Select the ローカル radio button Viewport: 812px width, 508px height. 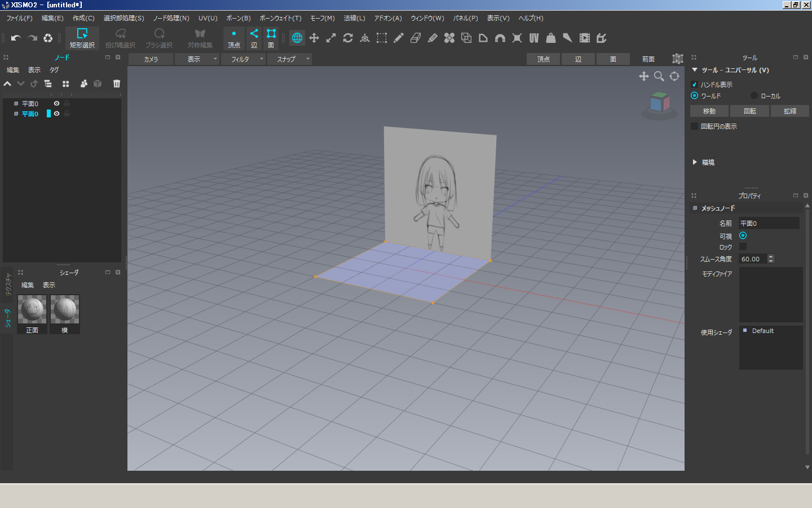point(754,95)
